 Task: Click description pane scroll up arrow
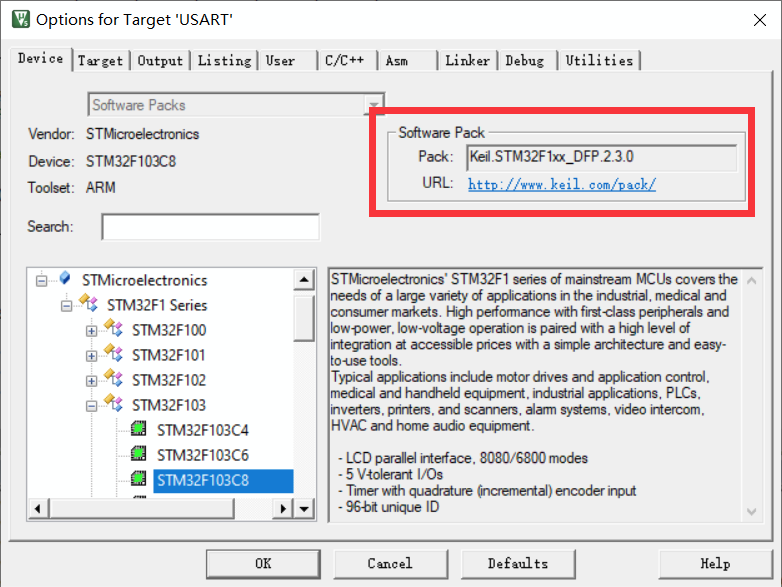coord(752,281)
